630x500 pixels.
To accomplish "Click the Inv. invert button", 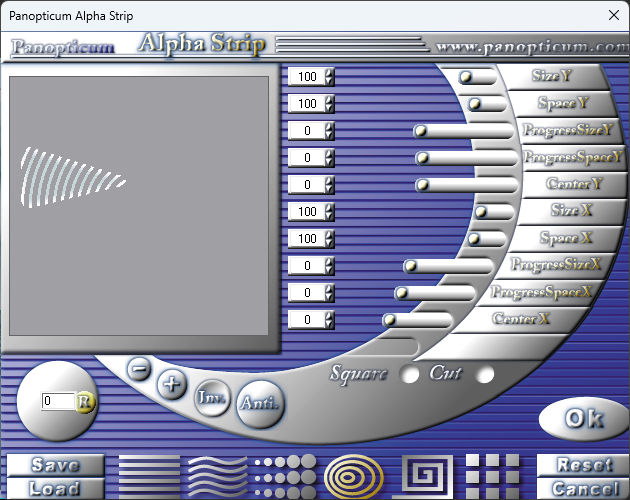I will [x=212, y=398].
